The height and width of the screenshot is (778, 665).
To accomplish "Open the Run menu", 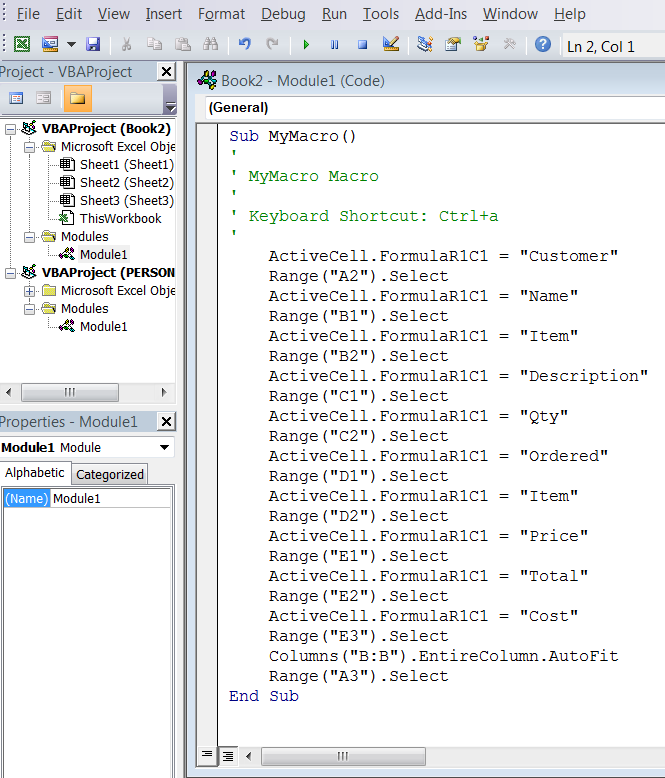I will tap(334, 14).
